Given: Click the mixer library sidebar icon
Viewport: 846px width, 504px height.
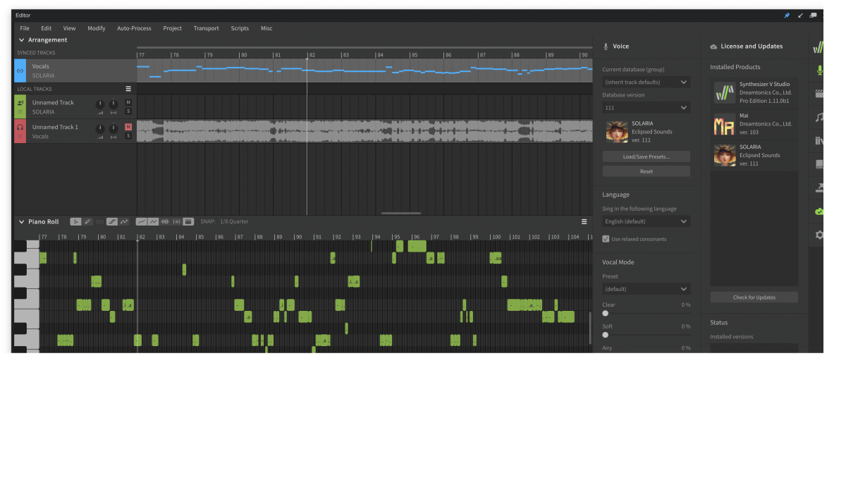Looking at the screenshot, I should (819, 140).
